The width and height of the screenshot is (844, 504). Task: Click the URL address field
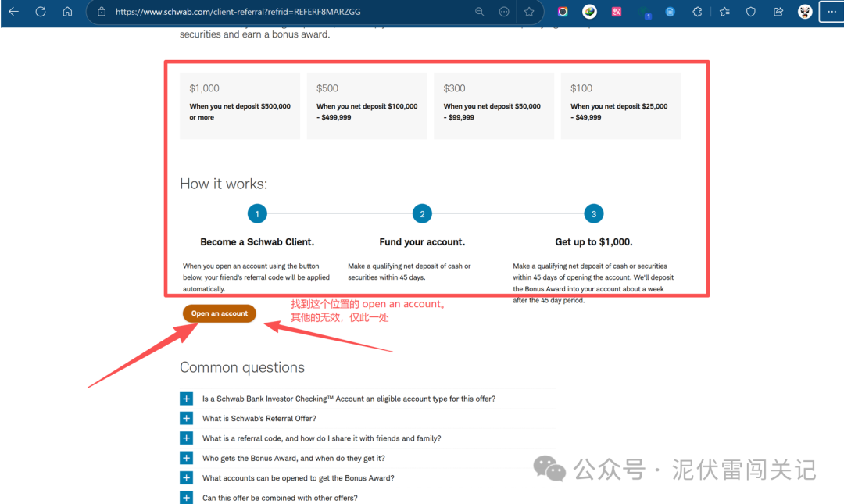click(238, 11)
